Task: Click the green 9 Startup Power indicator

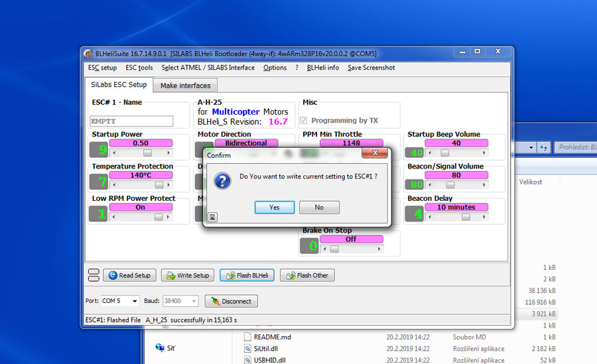Action: (x=99, y=150)
